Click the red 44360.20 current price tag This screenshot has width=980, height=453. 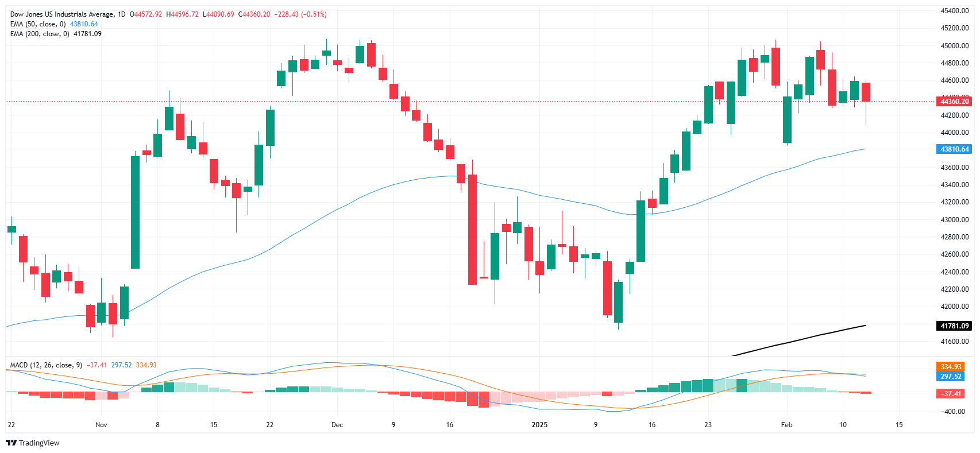pos(954,102)
